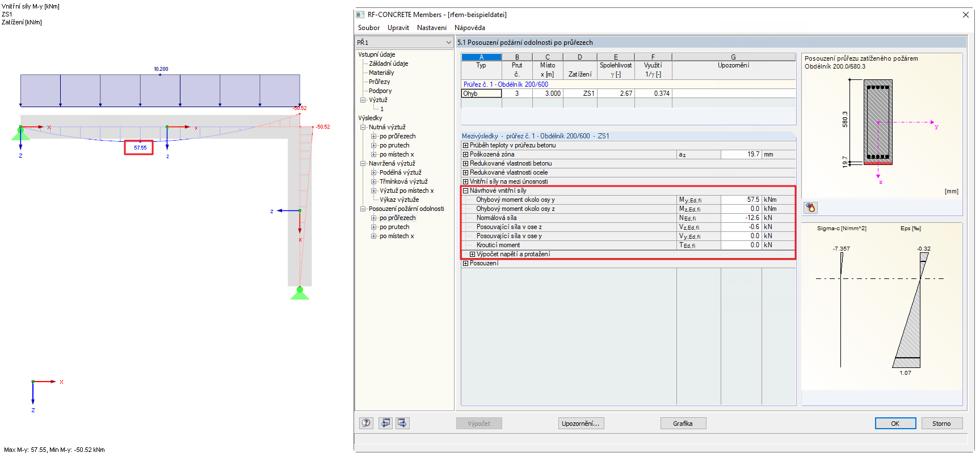The width and height of the screenshot is (980, 457).
Task: Confirm with the OK button
Action: 895,424
